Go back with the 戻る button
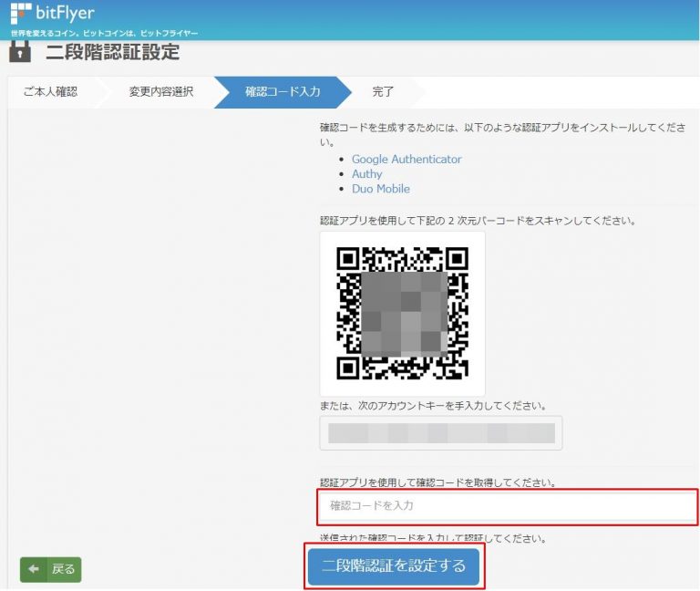Screen dimensions: 700x591 (x=51, y=569)
